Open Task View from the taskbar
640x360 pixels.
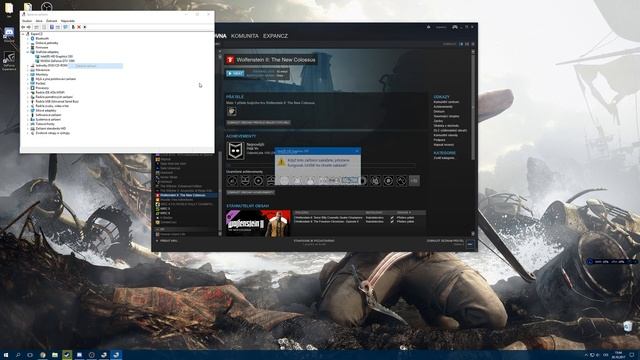[x=30, y=355]
